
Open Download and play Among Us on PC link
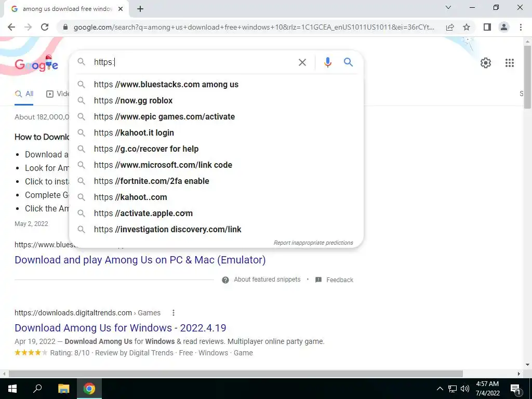pyautogui.click(x=140, y=260)
